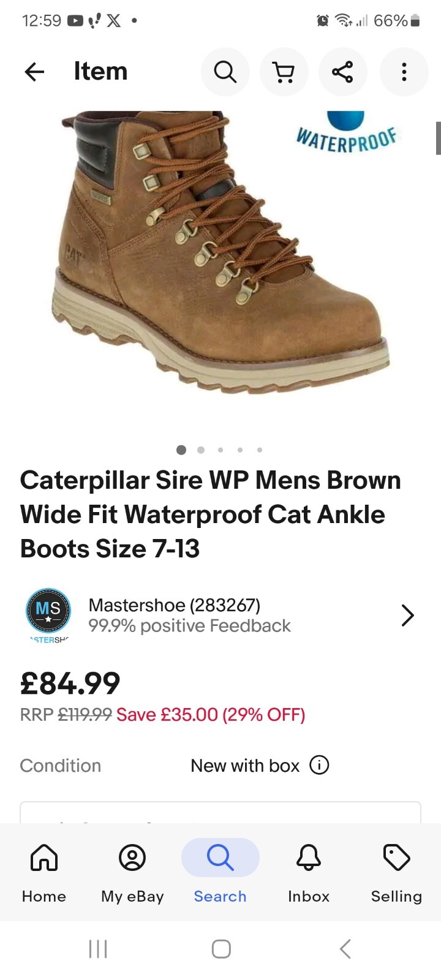Image resolution: width=441 pixels, height=980 pixels.
Task: Open the Android recent apps menu
Action: pos(98,948)
